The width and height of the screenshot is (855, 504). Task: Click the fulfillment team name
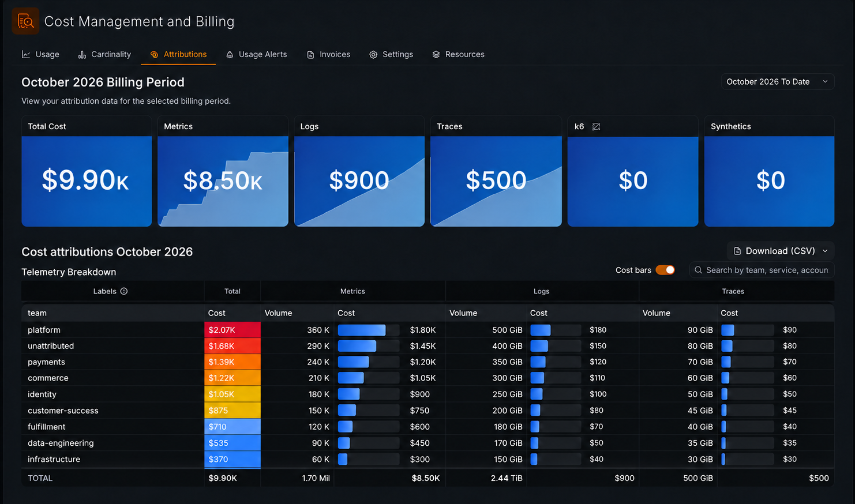[46, 427]
